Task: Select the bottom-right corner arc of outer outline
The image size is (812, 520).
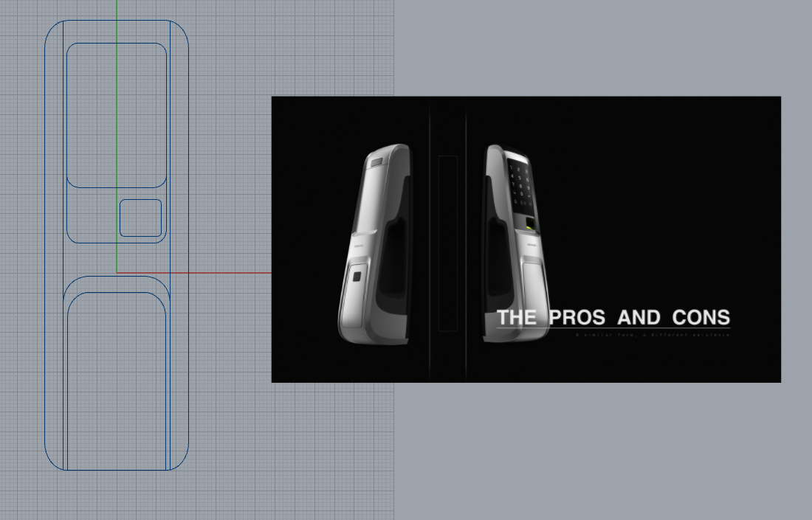Action: point(182,462)
